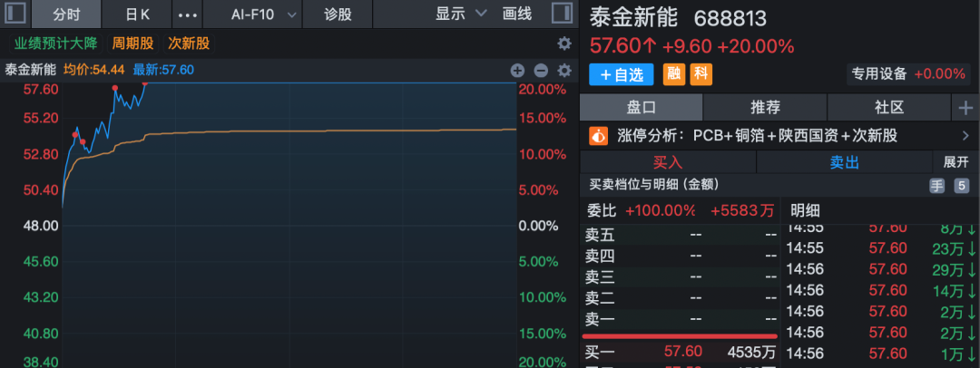
Task: Select the 14:56 trade of 1万
Action: click(x=880, y=353)
